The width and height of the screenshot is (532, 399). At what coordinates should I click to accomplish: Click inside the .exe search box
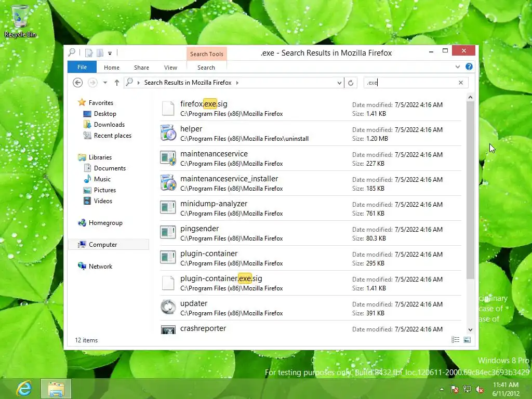coord(410,83)
